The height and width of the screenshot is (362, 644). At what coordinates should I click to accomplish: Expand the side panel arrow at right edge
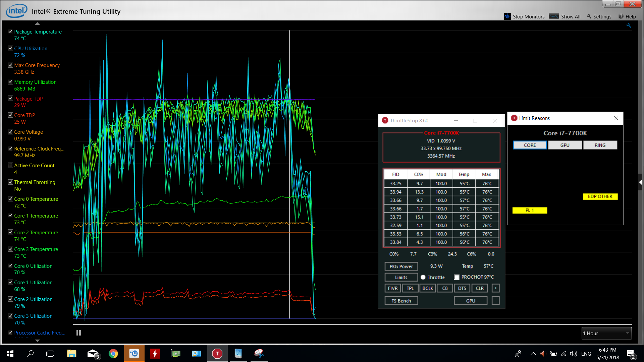pos(640,182)
